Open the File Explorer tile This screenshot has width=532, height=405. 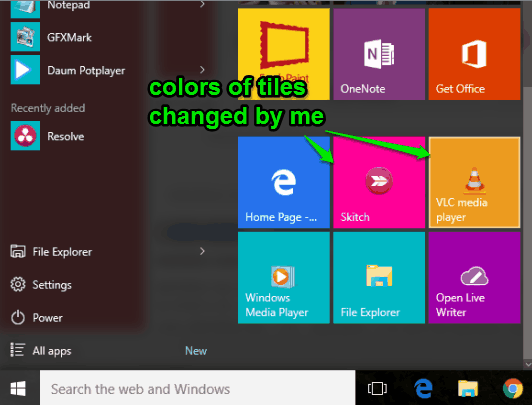[x=379, y=278]
